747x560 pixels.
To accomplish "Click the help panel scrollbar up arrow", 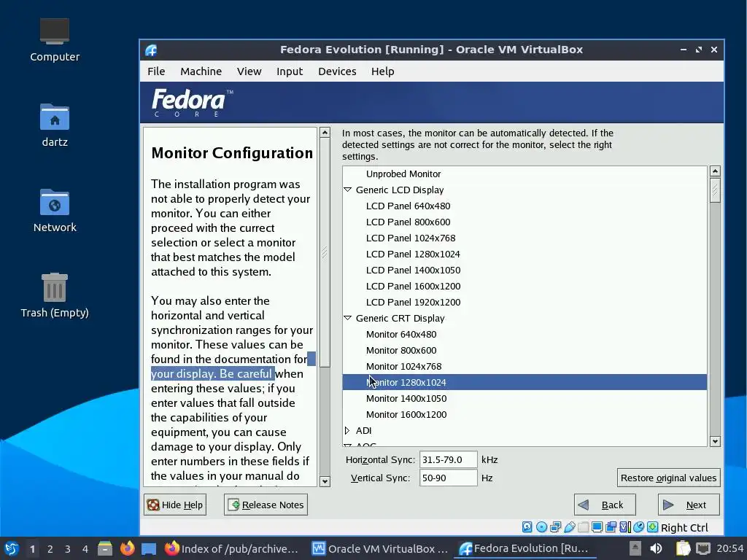I will point(325,133).
